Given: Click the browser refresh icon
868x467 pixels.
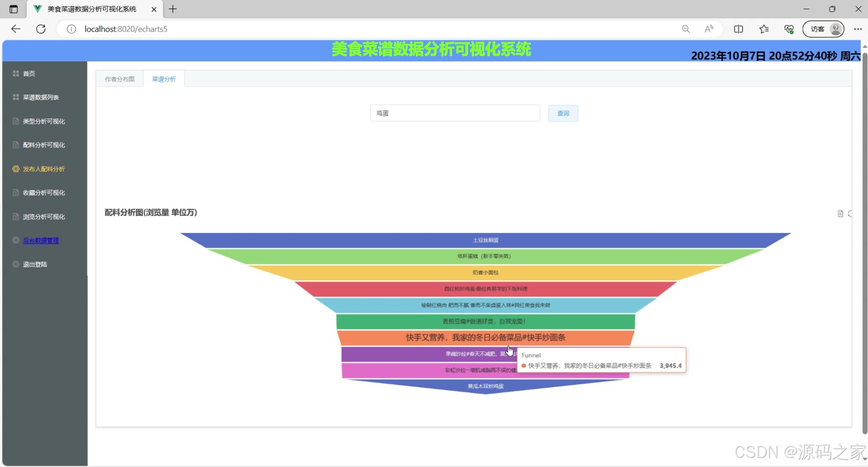Looking at the screenshot, I should 41,29.
